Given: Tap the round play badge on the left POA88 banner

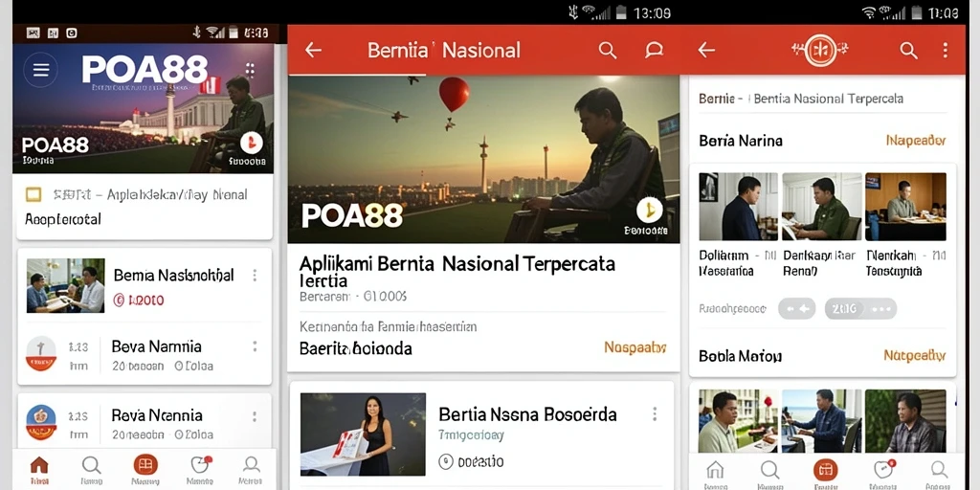Looking at the screenshot, I should pos(252,144).
